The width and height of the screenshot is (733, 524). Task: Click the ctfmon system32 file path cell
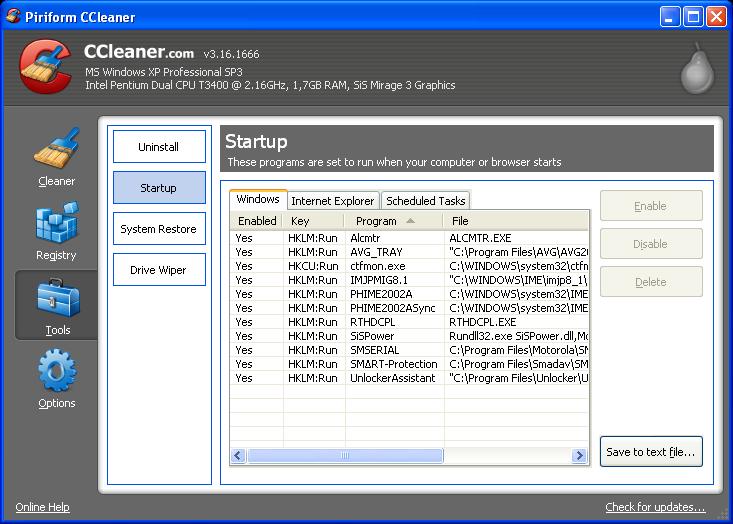pyautogui.click(x=518, y=266)
